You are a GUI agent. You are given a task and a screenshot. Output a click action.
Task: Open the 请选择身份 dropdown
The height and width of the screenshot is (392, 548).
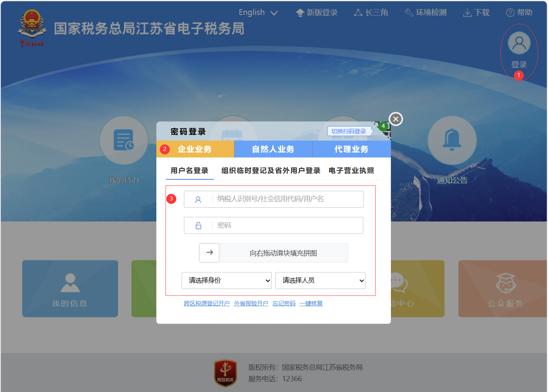[226, 280]
